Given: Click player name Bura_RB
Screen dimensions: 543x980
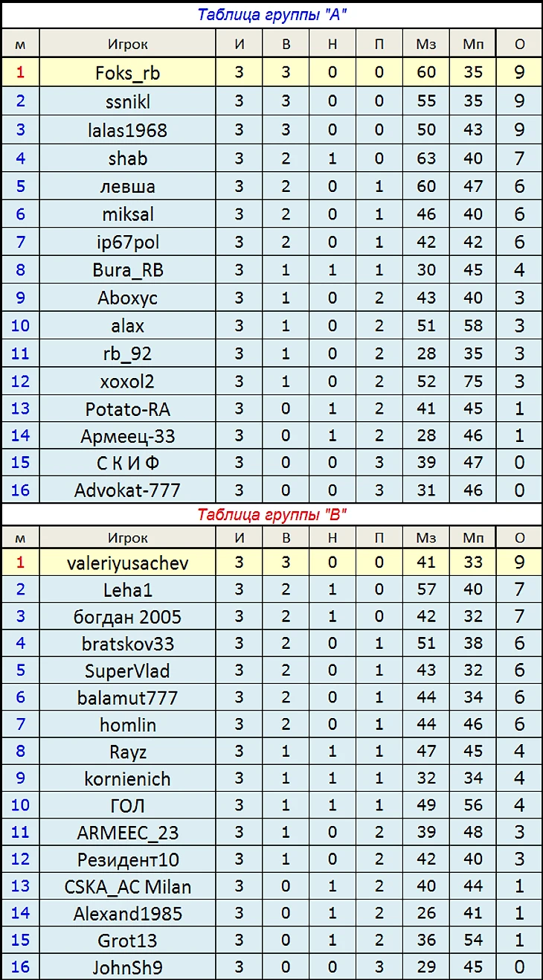Looking at the screenshot, I should point(127,270).
